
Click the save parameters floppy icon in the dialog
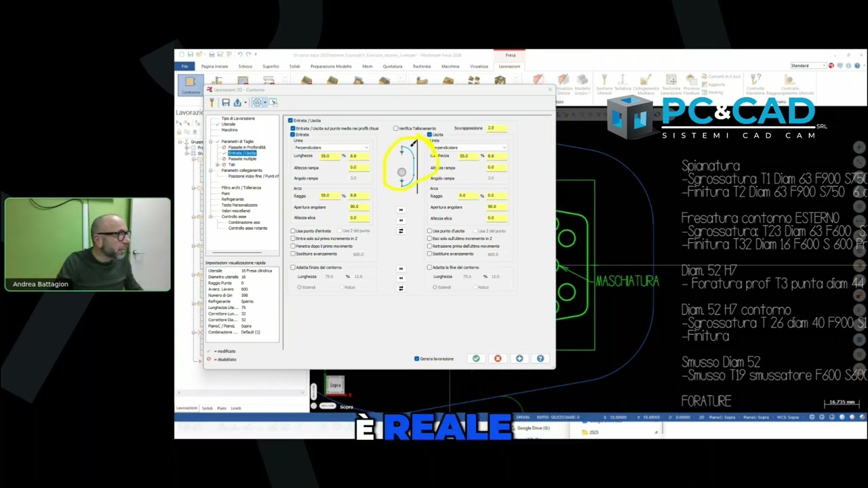point(226,102)
